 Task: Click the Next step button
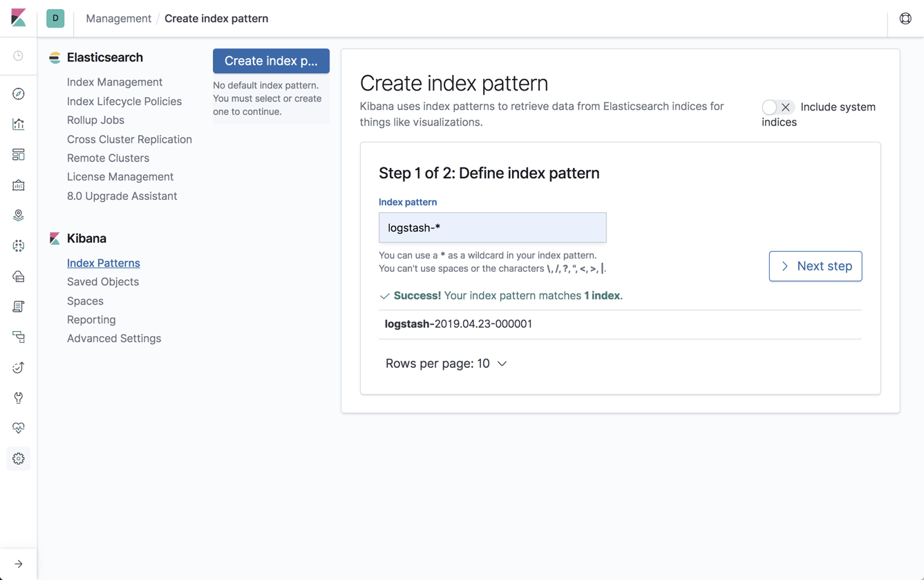point(815,266)
